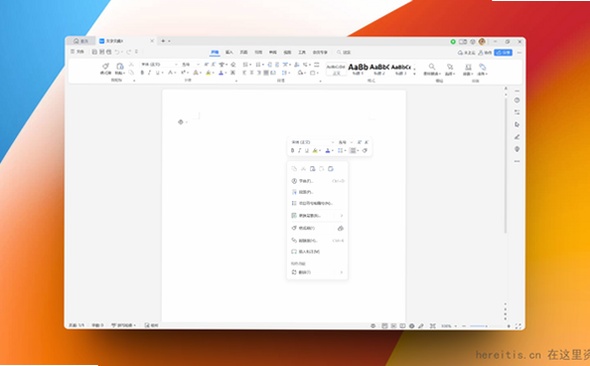
Task: Toggle Bold in the floating mini toolbar
Action: tap(293, 150)
